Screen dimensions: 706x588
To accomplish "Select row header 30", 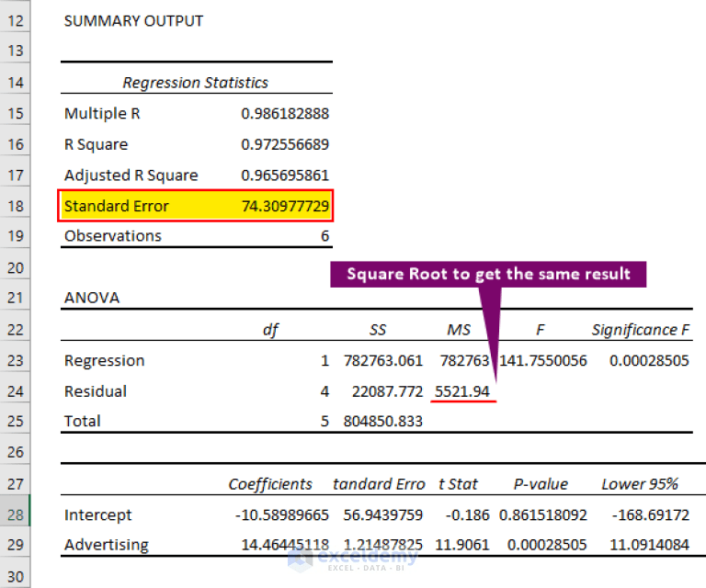I will (15, 577).
